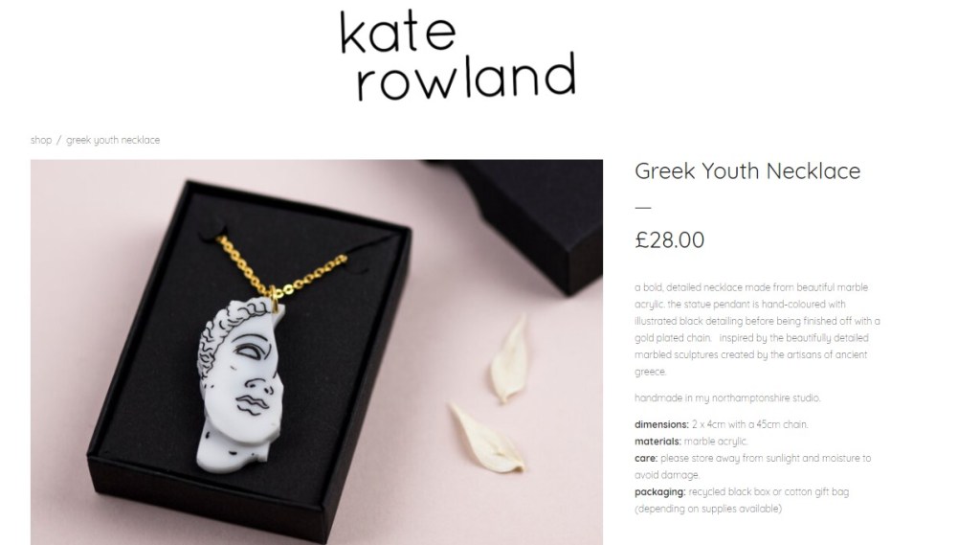This screenshot has height=545, width=980.
Task: Click the product description paragraph about marble acrylic
Action: tap(757, 329)
